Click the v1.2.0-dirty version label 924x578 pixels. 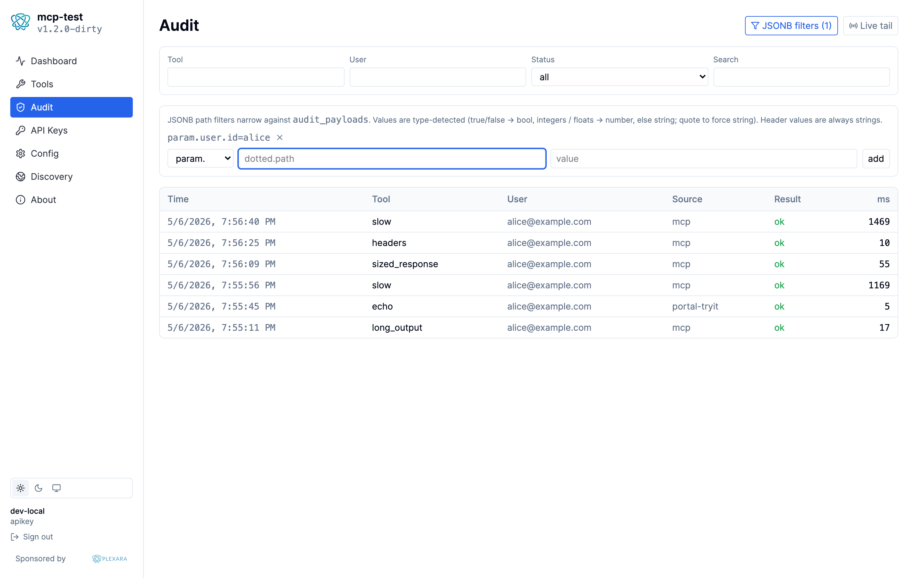click(70, 29)
